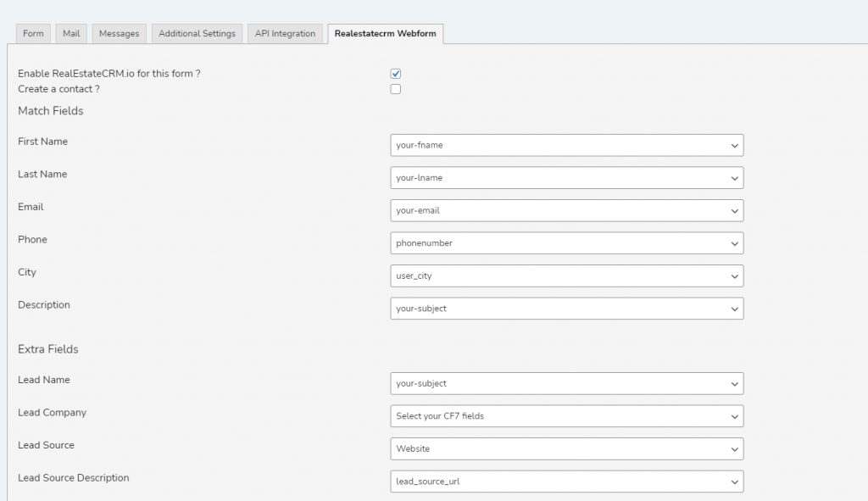Image resolution: width=868 pixels, height=501 pixels.
Task: Expand the Description field dropdown
Action: [x=566, y=309]
